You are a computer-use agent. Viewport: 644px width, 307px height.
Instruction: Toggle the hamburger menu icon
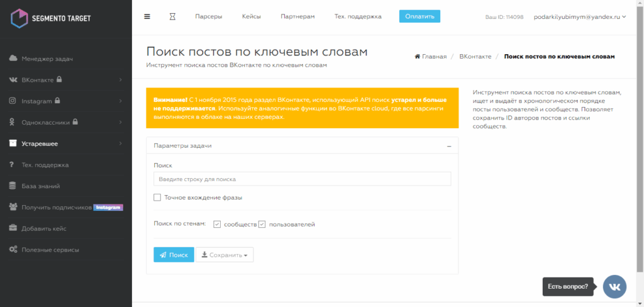pos(147,17)
